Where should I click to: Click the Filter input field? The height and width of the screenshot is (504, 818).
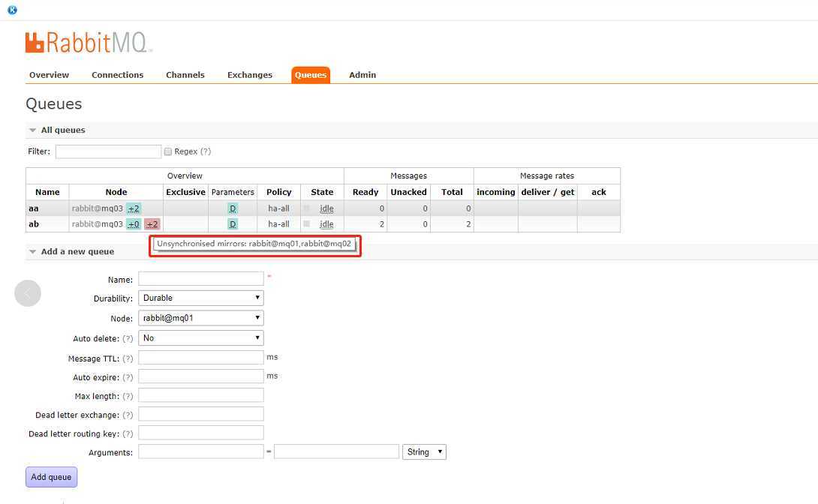(109, 151)
